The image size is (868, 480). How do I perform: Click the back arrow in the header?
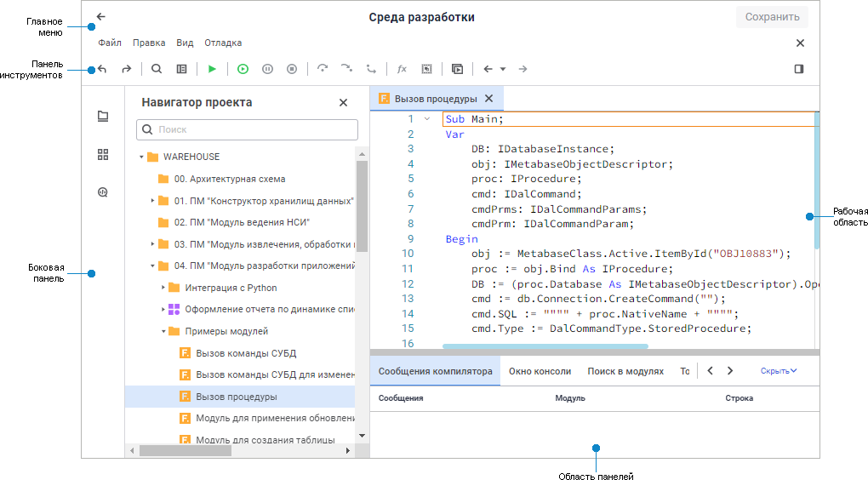coord(100,17)
